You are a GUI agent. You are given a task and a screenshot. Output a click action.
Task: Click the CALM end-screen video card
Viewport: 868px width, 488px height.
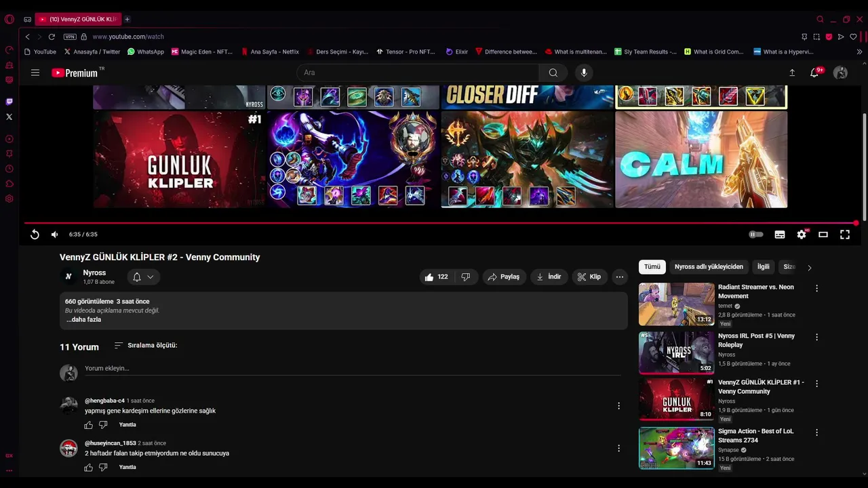tap(701, 159)
